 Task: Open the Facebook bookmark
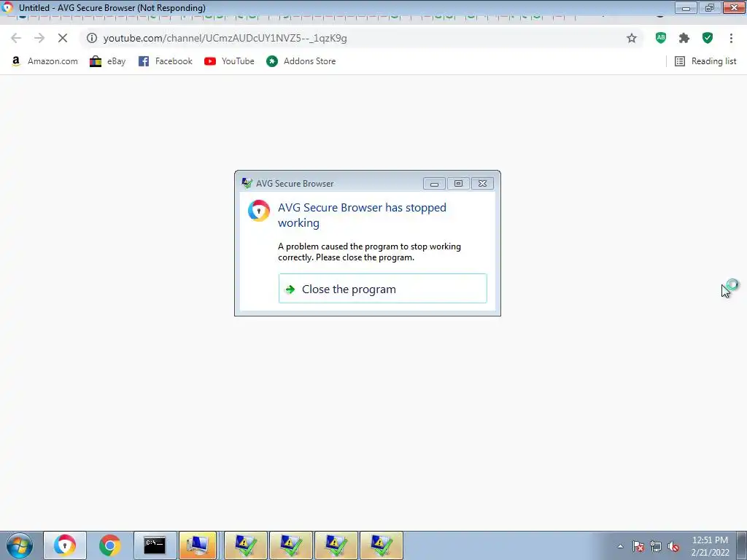(166, 61)
